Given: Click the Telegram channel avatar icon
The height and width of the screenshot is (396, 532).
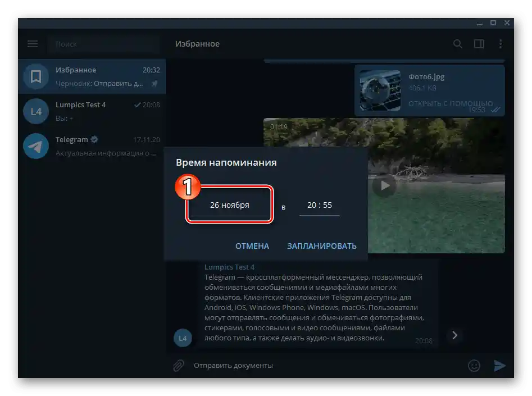Looking at the screenshot, I should coord(35,146).
